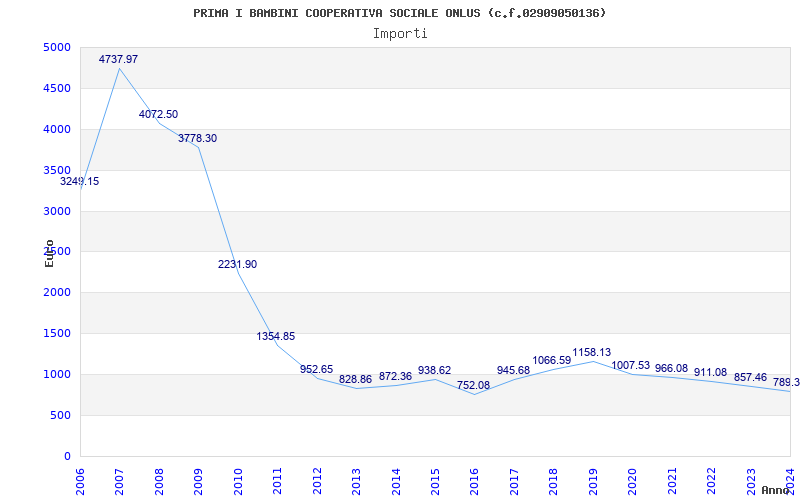Click the 2024 year axis label

coord(790,481)
